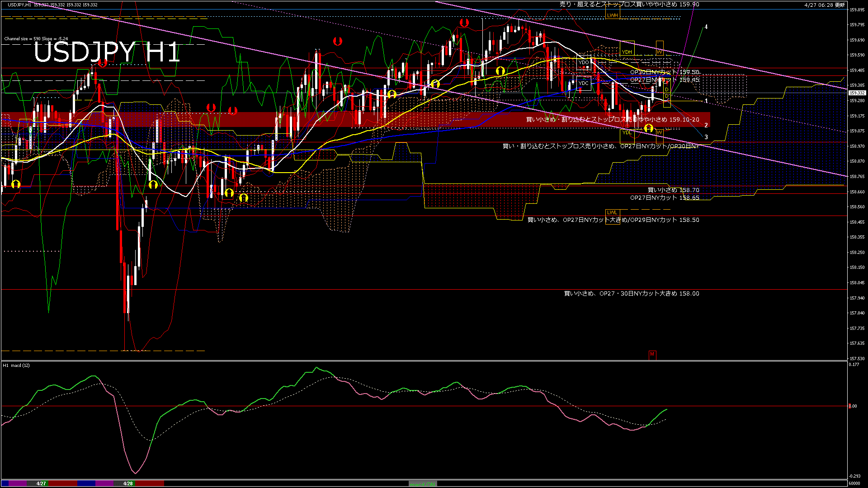Click the 4/28 date label on the time axis
The width and height of the screenshot is (868, 488).
[x=128, y=483]
